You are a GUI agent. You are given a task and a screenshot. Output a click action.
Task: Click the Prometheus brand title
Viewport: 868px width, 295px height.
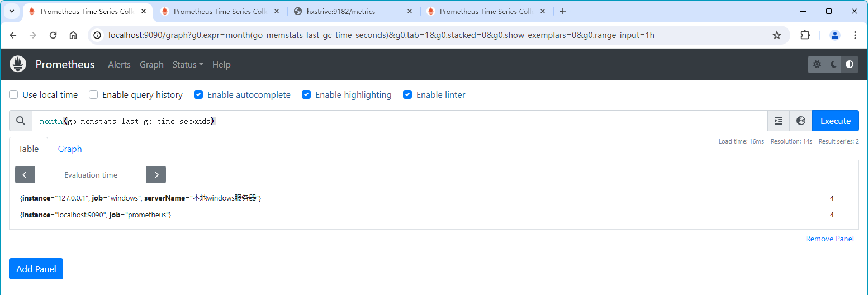click(x=65, y=64)
